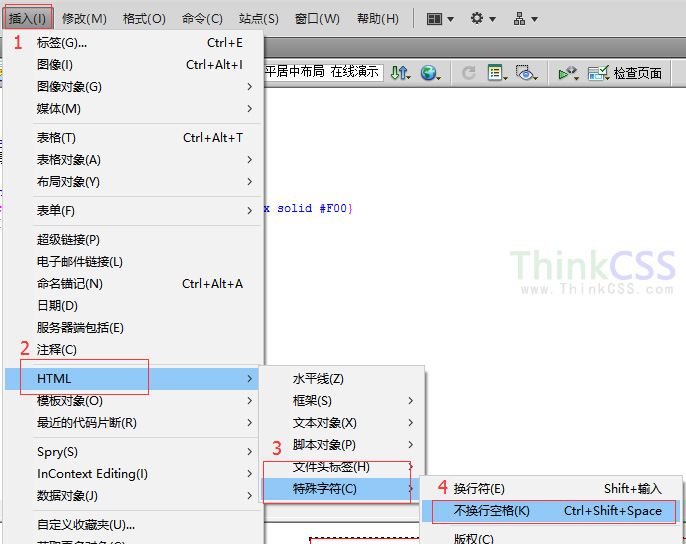Expand the 文件头标签(H) submenu
Screen dimensions: 686x544
pyautogui.click(x=342, y=467)
